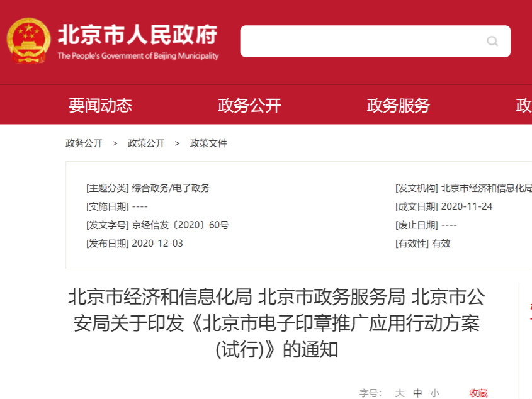Select the written date 2020-11-24
Image resolution: width=532 pixels, height=399 pixels.
tap(467, 206)
